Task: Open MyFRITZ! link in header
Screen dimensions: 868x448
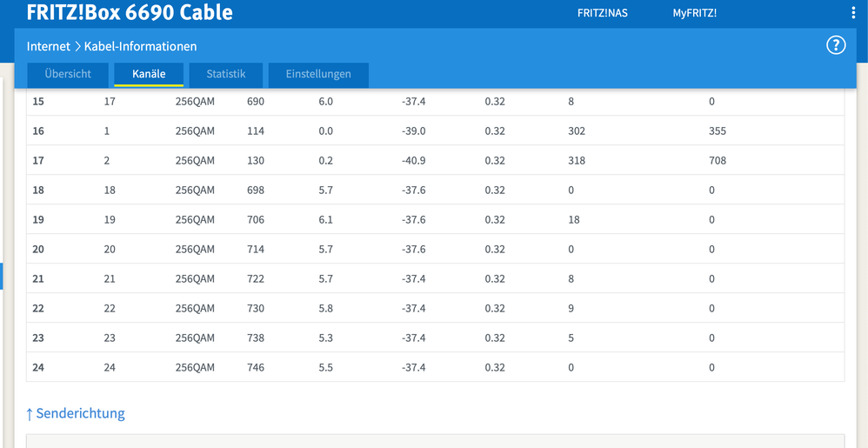Action: [694, 13]
